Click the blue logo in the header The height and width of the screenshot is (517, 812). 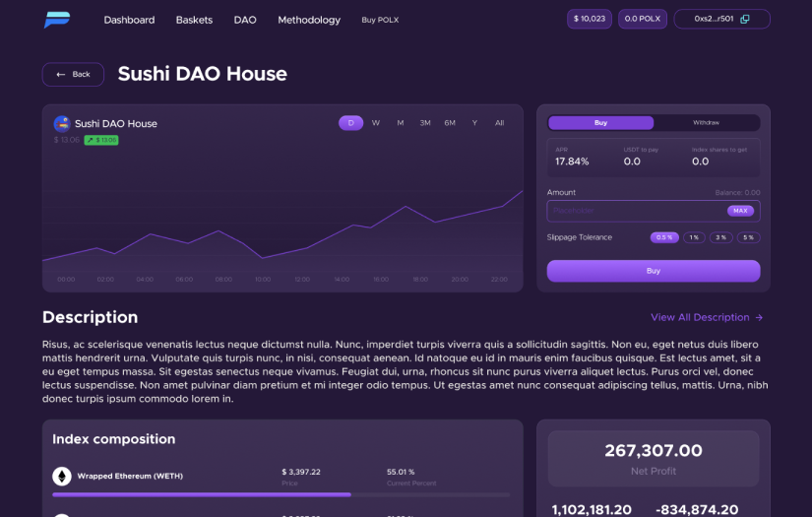(x=57, y=20)
